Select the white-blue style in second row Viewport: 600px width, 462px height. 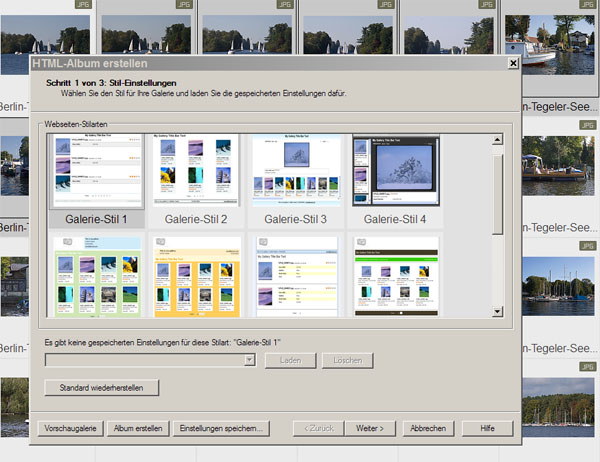pyautogui.click(x=295, y=275)
